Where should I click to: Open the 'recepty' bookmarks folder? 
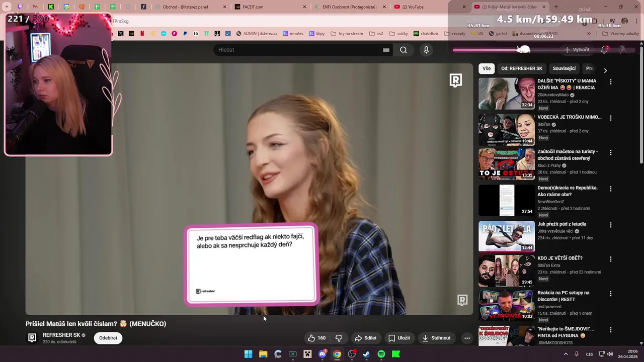pos(455,34)
